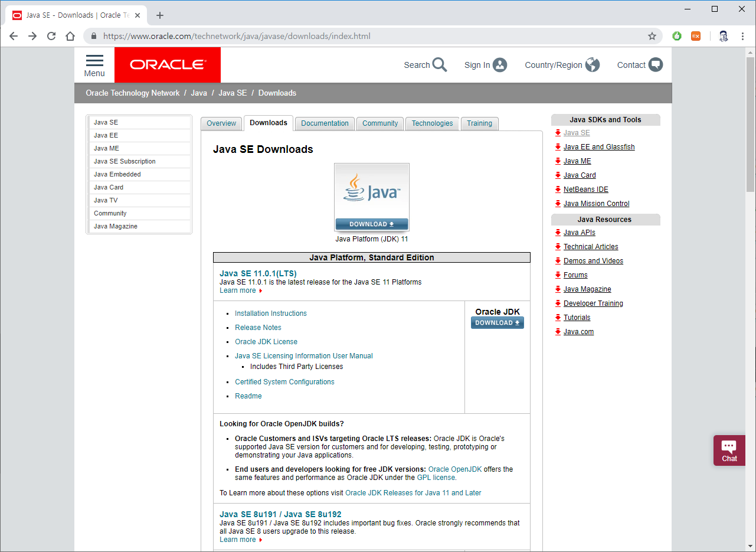Select Java ME in left sidebar
The height and width of the screenshot is (552, 756).
coord(140,148)
